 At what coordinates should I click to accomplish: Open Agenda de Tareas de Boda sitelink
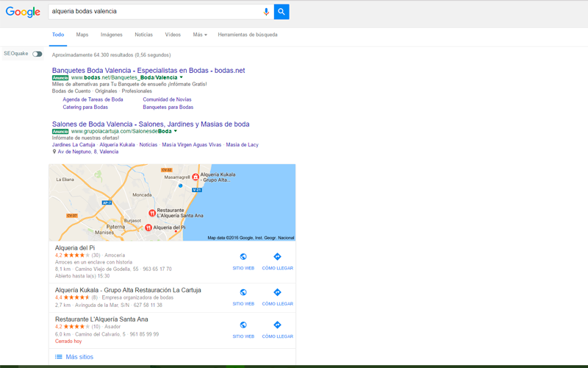[93, 99]
